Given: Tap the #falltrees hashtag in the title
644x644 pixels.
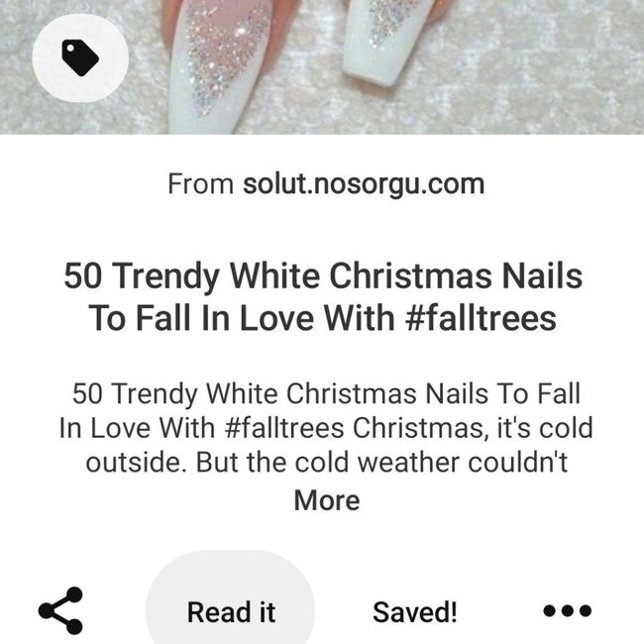Looking at the screenshot, I should coord(481,318).
